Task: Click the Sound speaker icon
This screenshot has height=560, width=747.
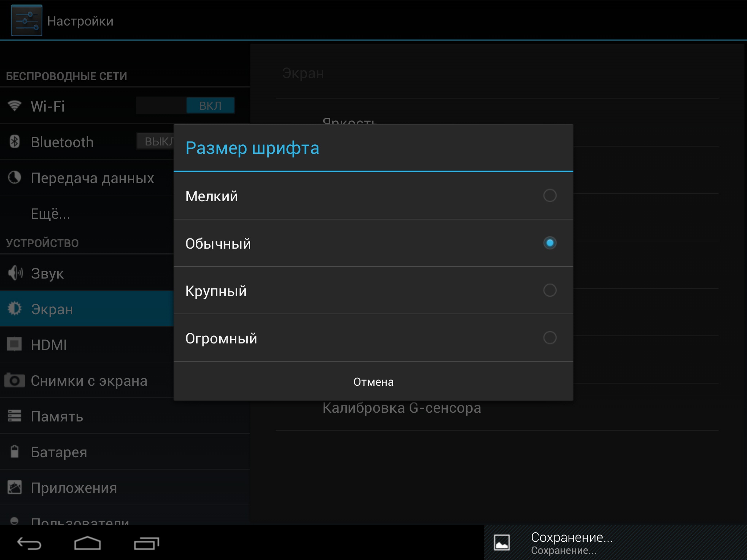Action: pos(15,273)
